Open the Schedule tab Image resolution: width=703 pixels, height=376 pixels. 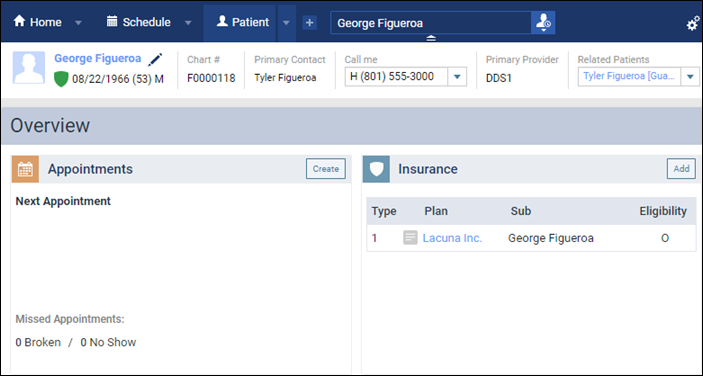[x=139, y=22]
